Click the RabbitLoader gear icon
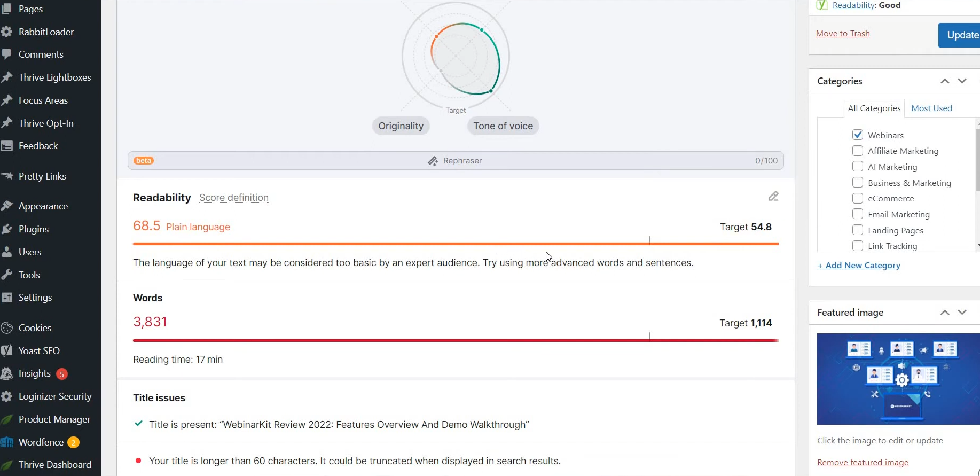 tap(6, 32)
